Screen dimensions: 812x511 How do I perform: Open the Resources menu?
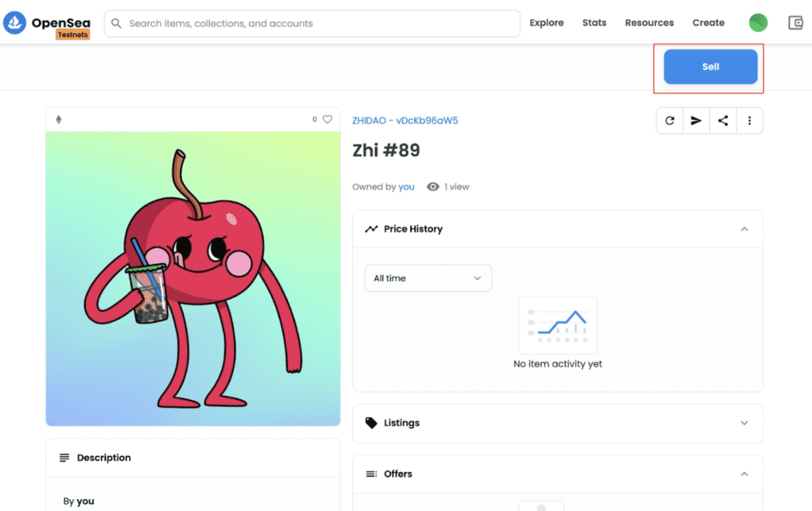[649, 23]
